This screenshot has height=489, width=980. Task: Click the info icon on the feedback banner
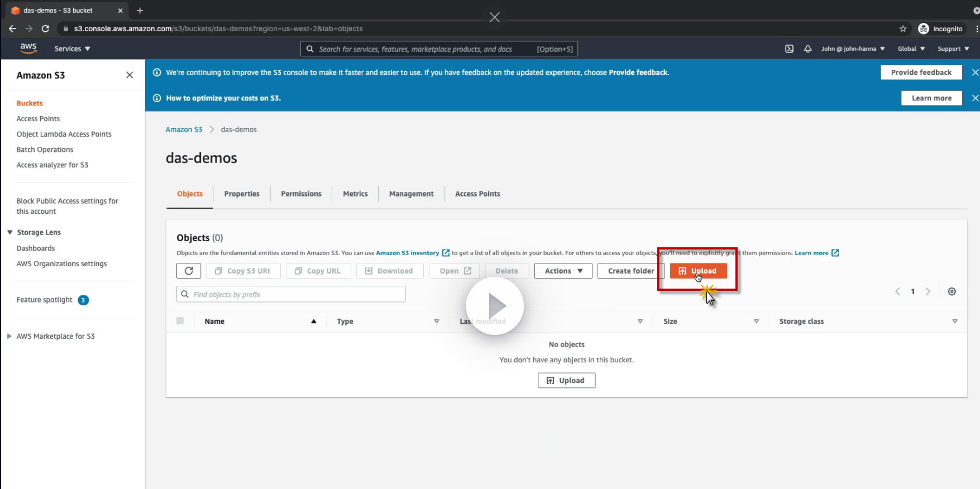[x=157, y=72]
